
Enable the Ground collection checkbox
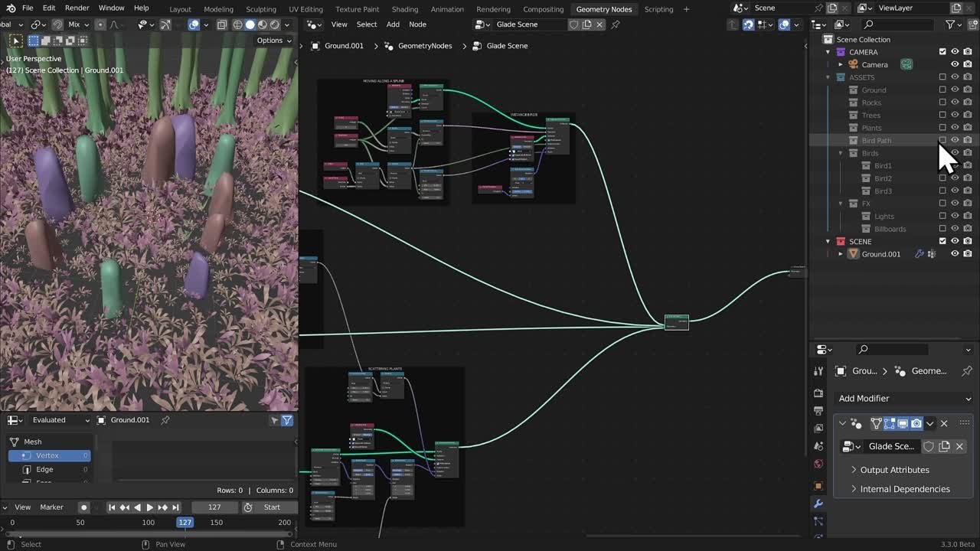942,90
